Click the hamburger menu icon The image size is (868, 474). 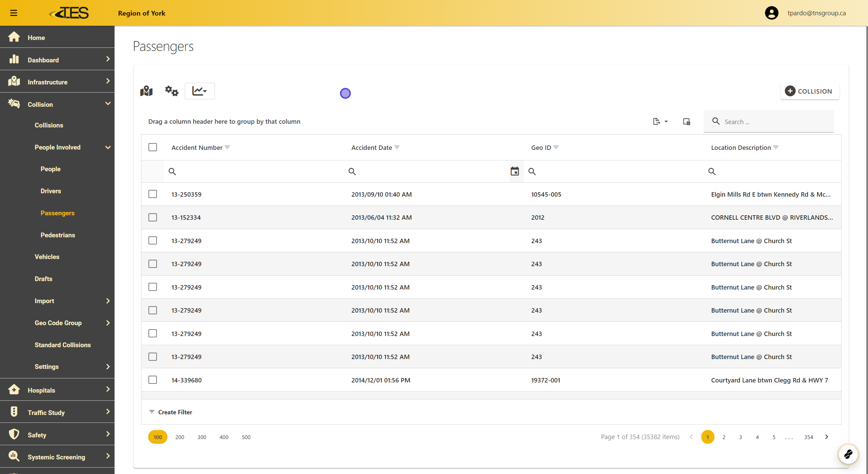point(14,13)
